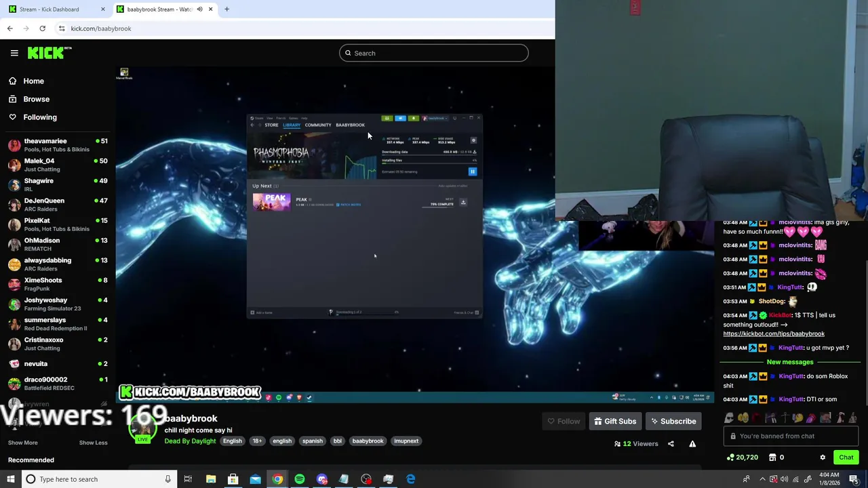The image size is (868, 488).
Task: Reload the page
Action: 42,28
